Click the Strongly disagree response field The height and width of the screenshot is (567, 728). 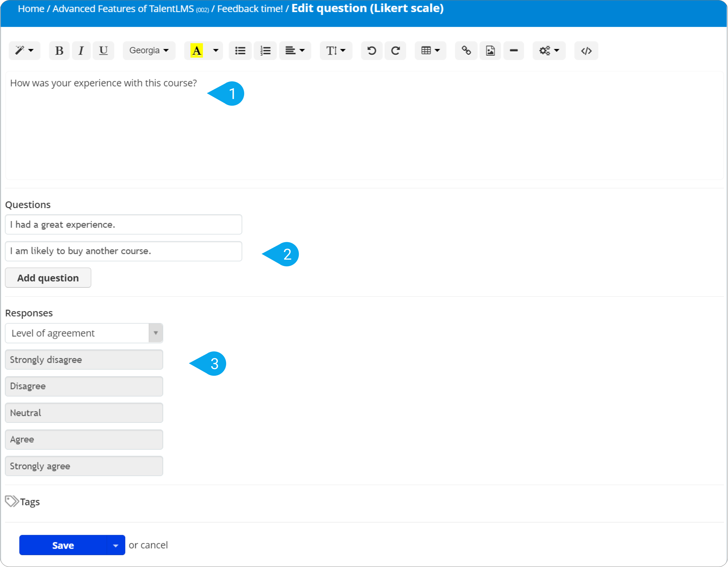(x=84, y=360)
